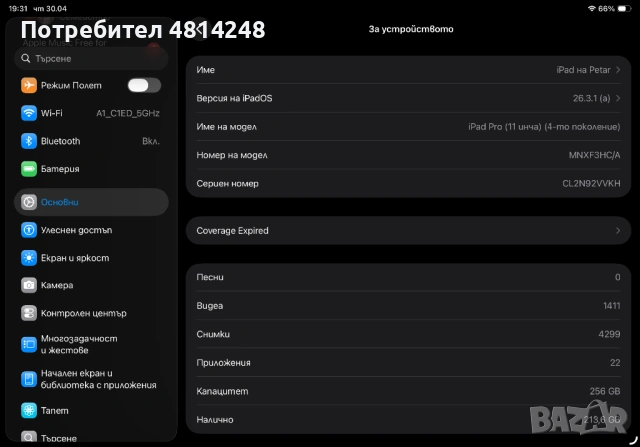Tap the battery indicator in status bar

pos(624,9)
